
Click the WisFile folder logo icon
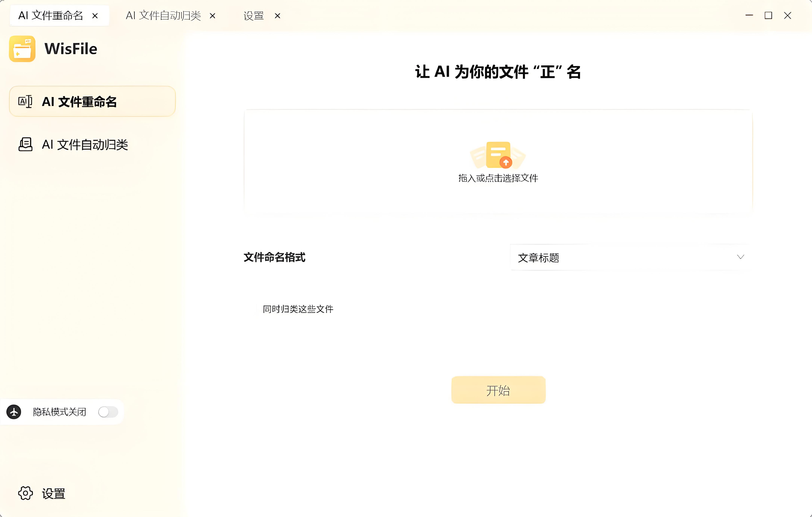point(22,49)
